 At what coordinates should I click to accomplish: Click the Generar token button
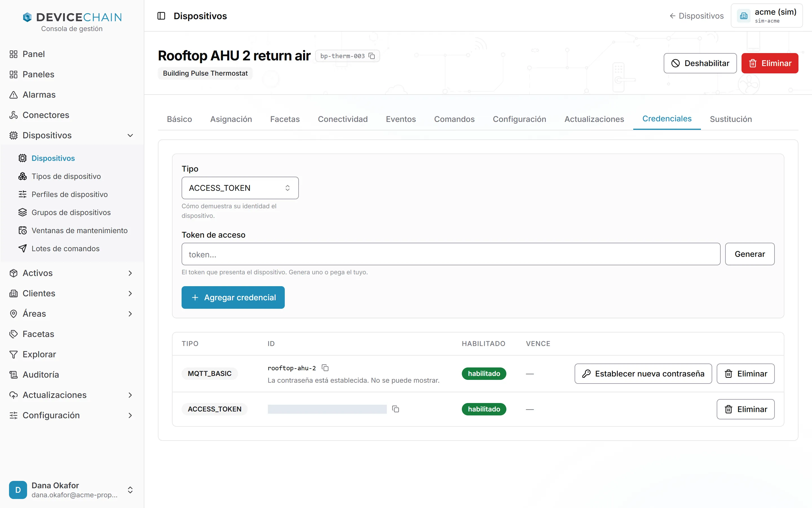[750, 254]
